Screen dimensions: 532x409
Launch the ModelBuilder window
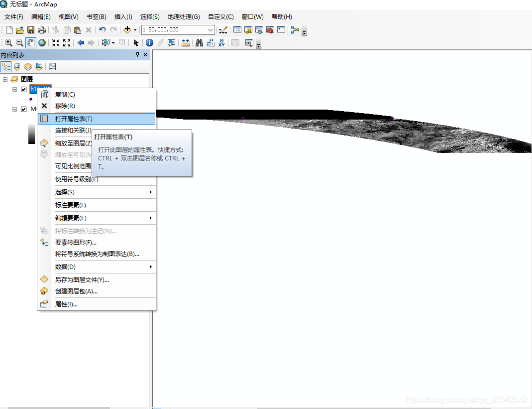point(295,30)
